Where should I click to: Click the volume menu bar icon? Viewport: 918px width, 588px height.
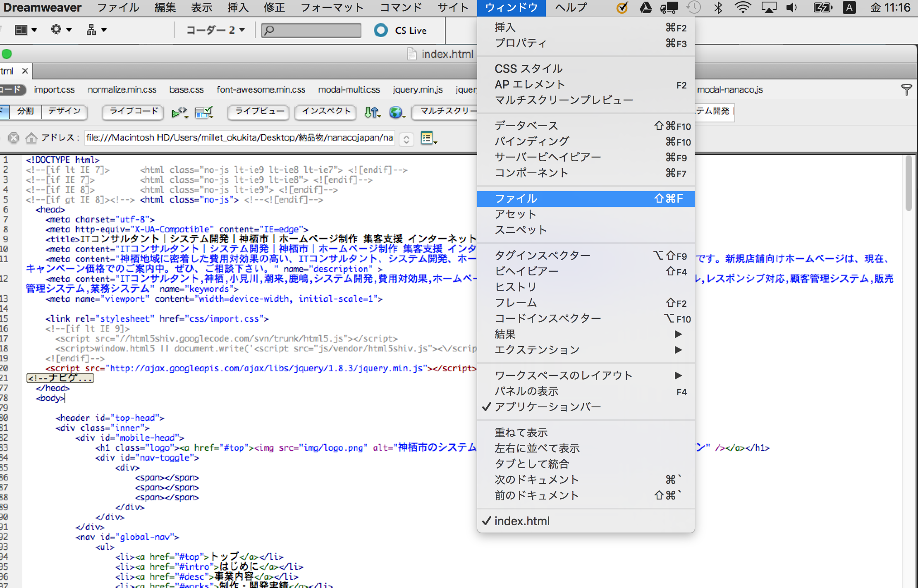pyautogui.click(x=791, y=7)
